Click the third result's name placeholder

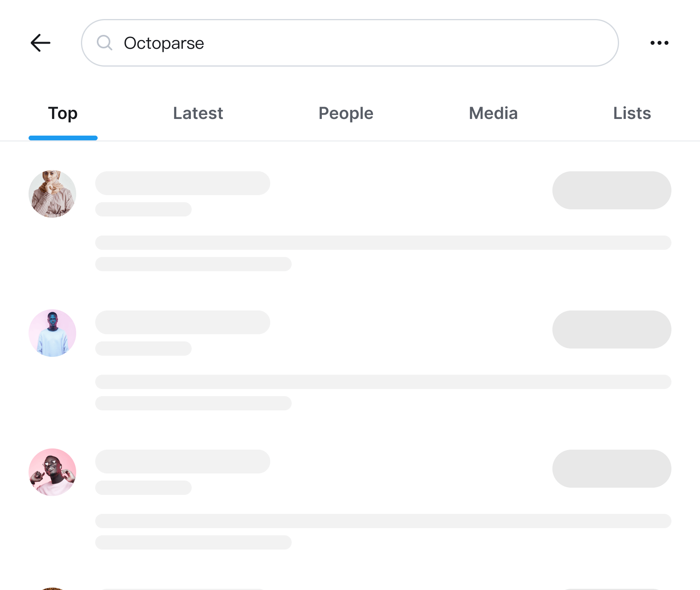pyautogui.click(x=183, y=462)
